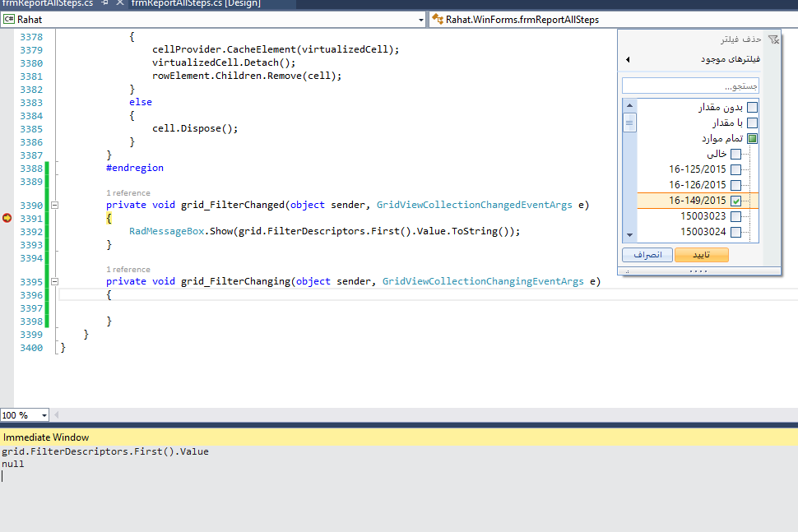Collapse the grid_FilterChanging method
The width and height of the screenshot is (798, 532).
(55, 282)
